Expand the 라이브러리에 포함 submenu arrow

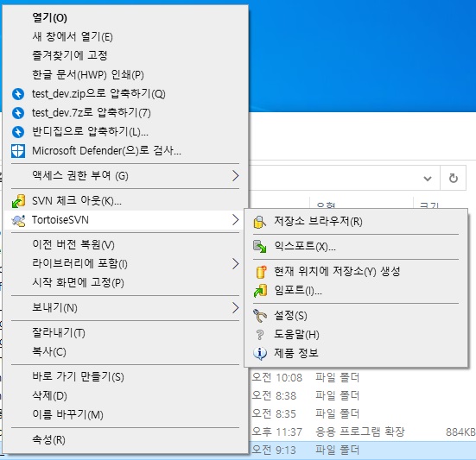(x=236, y=264)
